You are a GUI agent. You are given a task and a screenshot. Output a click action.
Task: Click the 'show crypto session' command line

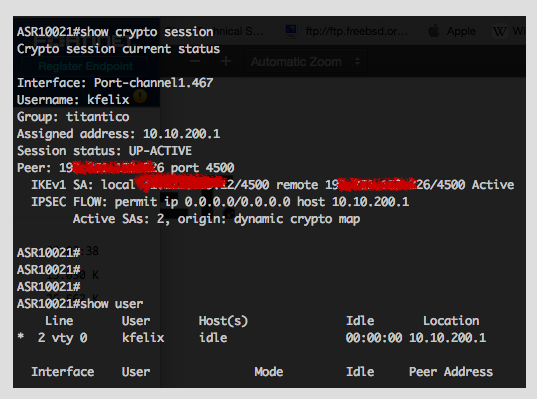[x=115, y=32]
